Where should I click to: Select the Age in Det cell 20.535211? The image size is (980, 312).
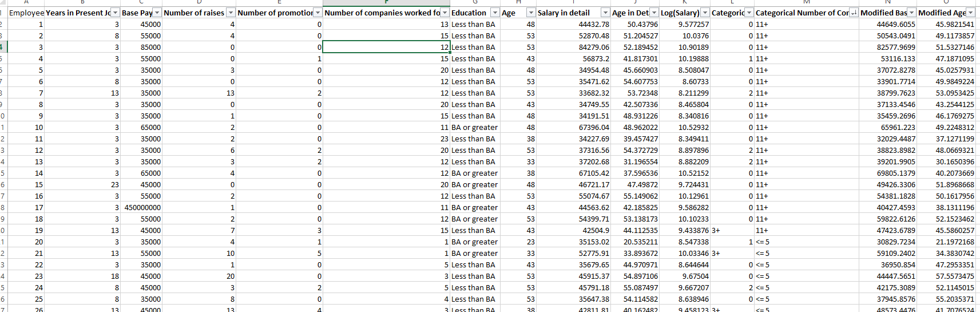click(x=635, y=242)
